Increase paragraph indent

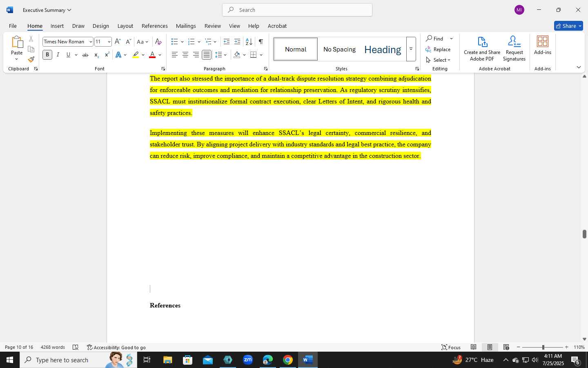click(x=237, y=42)
